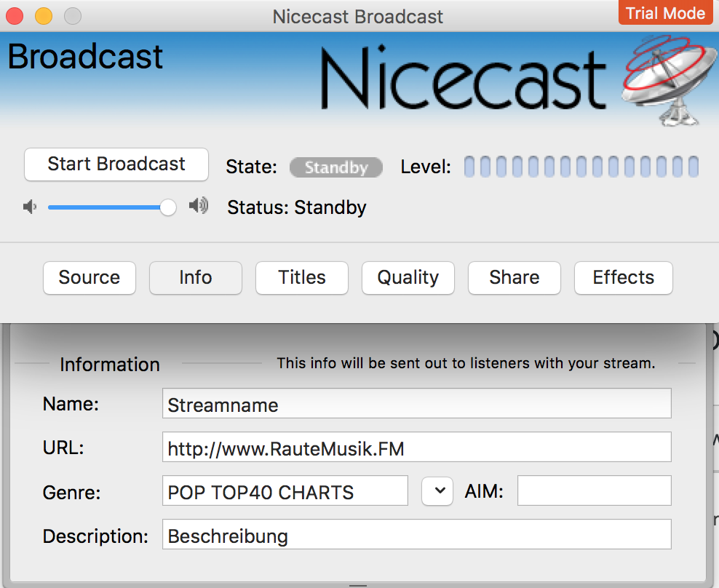Image resolution: width=719 pixels, height=588 pixels.
Task: Open the Effects panel
Action: 623,277
